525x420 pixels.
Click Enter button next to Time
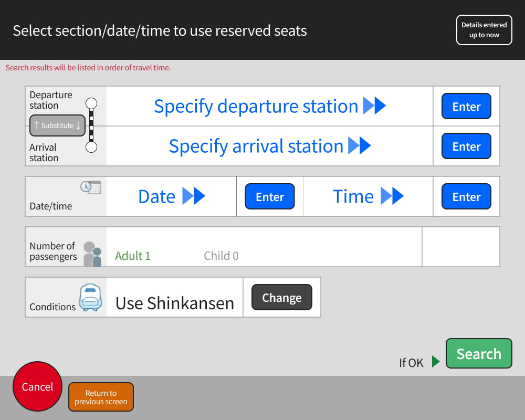[x=466, y=196]
